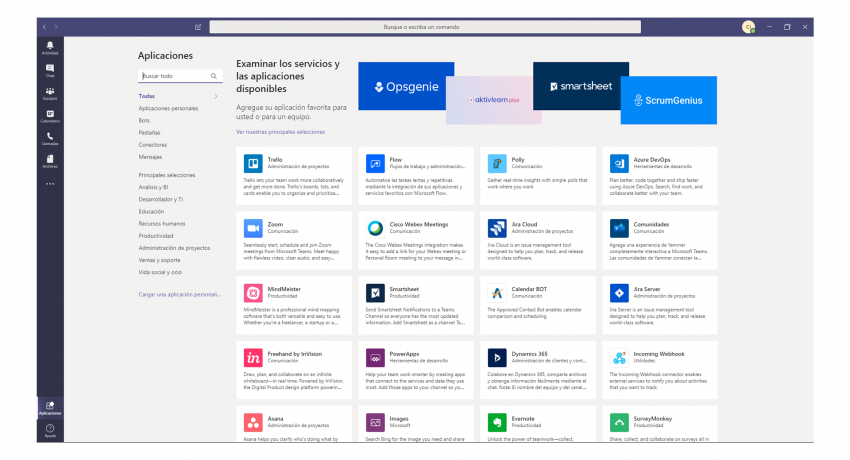
Task: Filter by Vida social y ocio
Action: tap(160, 273)
